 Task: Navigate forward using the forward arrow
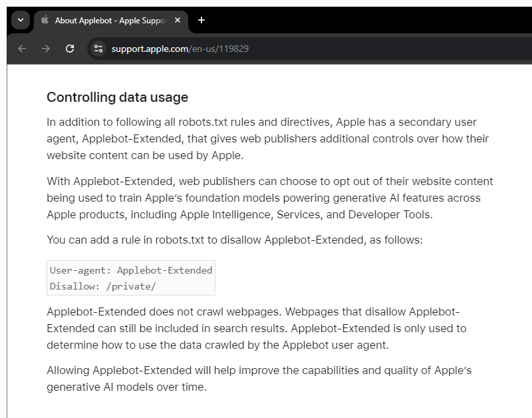(x=45, y=49)
